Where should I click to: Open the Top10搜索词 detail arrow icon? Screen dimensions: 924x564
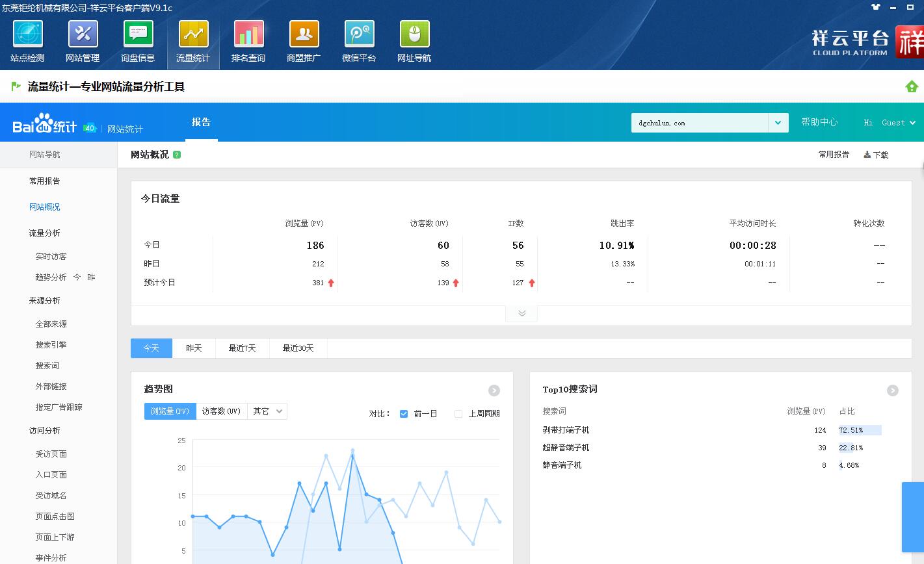(893, 391)
